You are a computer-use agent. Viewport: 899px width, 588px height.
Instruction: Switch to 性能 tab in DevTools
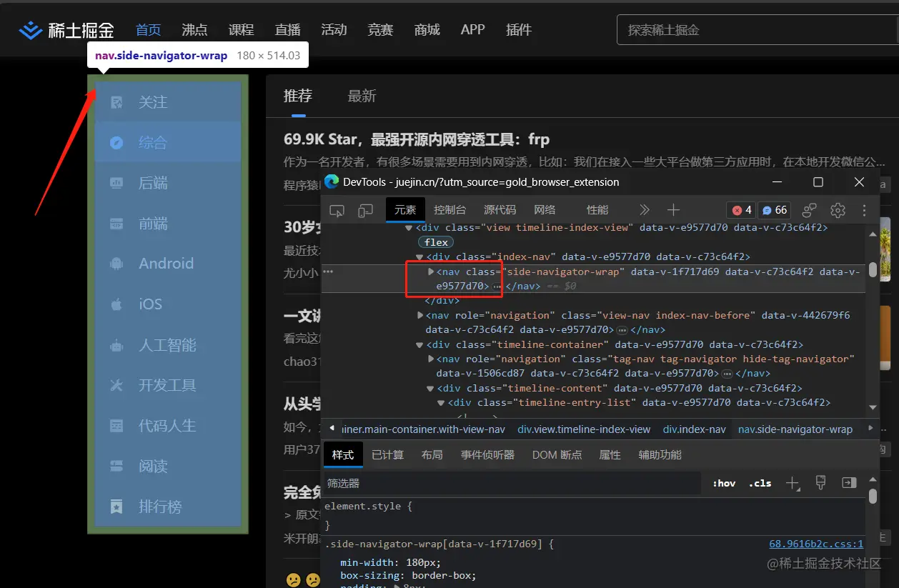pos(597,210)
